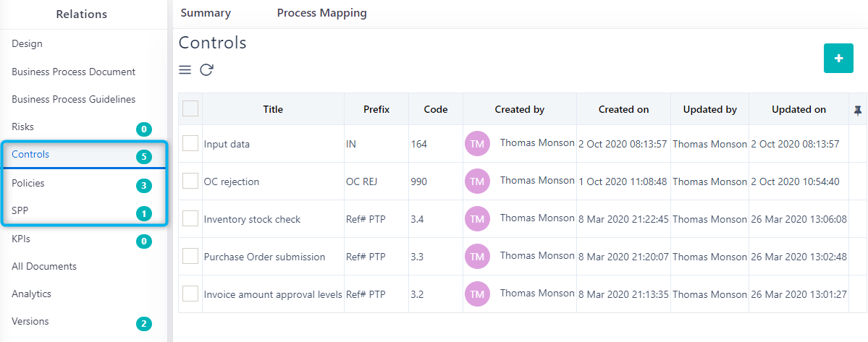
Task: Click the refresh icon under Controls heading
Action: (x=206, y=70)
